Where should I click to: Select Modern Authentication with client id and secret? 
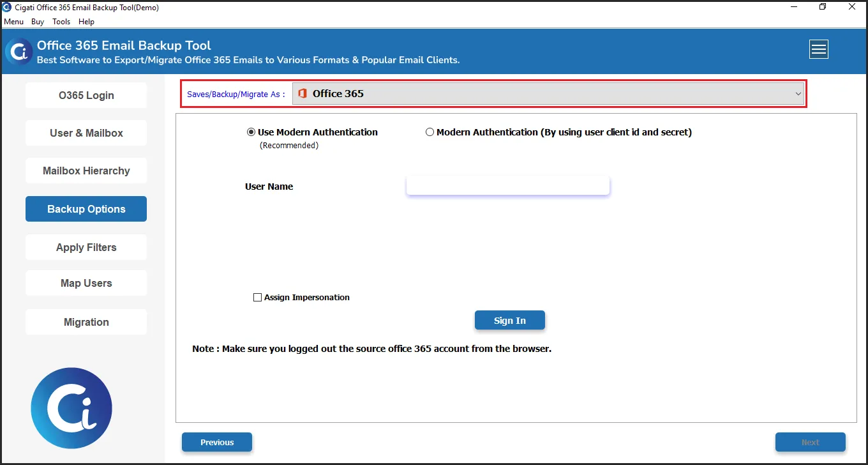click(x=430, y=132)
